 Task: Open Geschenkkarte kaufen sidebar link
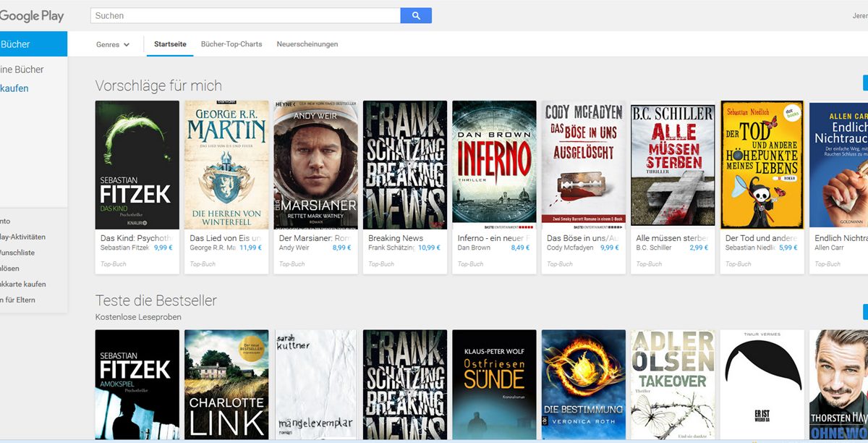click(x=23, y=284)
